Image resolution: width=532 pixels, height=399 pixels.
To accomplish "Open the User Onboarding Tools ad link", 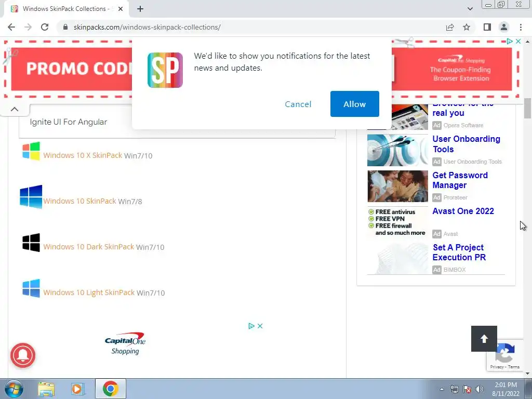I will (466, 144).
